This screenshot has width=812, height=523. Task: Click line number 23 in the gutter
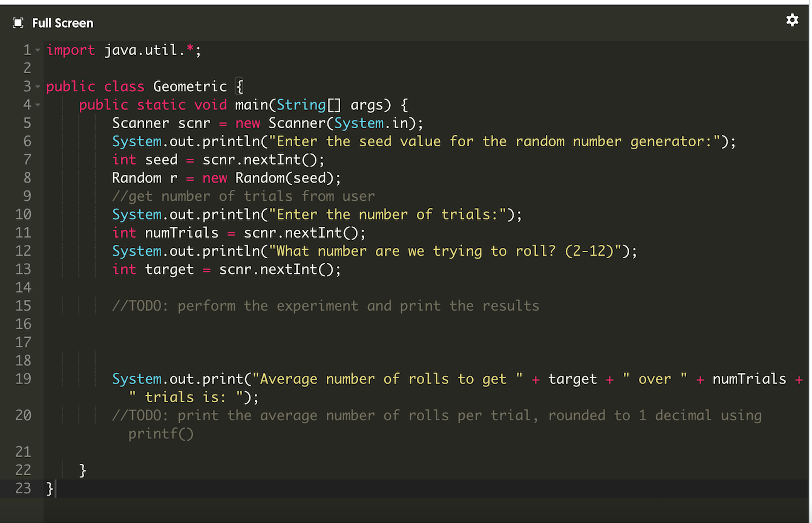coord(23,489)
